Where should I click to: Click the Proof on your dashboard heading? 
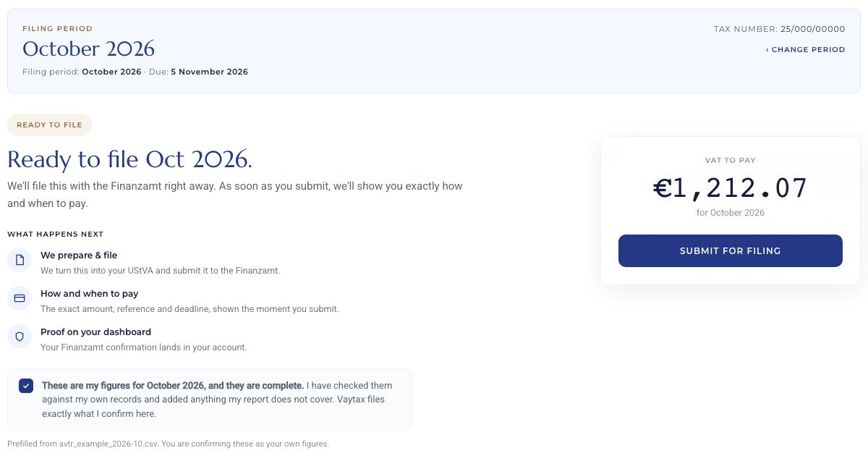(95, 332)
